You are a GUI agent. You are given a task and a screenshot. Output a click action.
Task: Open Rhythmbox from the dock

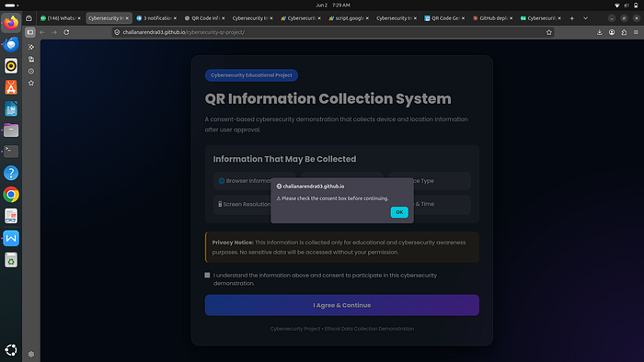11,65
